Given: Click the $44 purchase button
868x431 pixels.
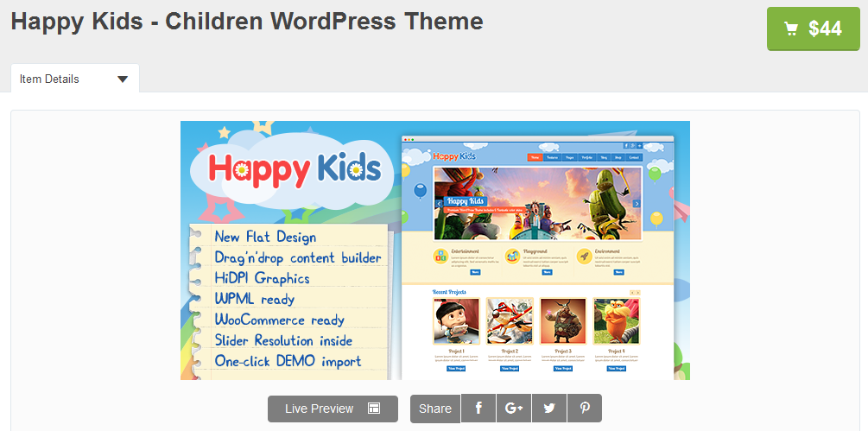Looking at the screenshot, I should (x=814, y=29).
